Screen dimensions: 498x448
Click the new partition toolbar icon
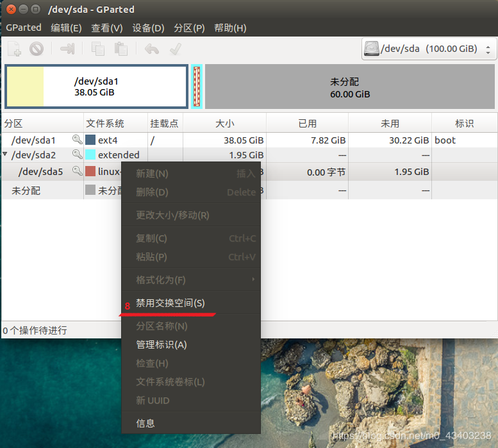(x=14, y=49)
